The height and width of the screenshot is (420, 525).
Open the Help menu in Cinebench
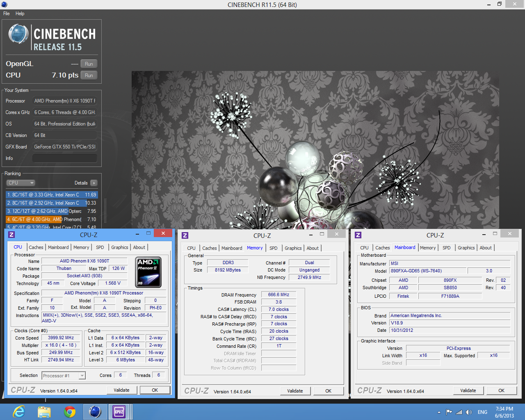coord(20,14)
